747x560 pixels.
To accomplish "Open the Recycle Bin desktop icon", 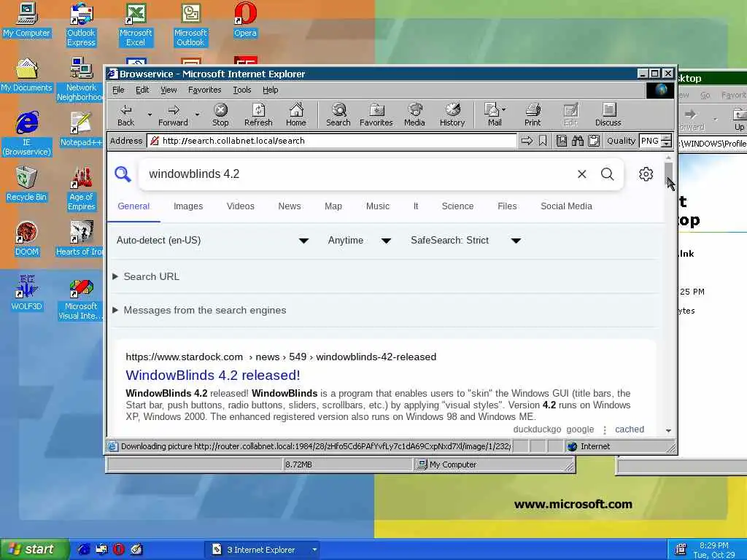I will tap(27, 184).
